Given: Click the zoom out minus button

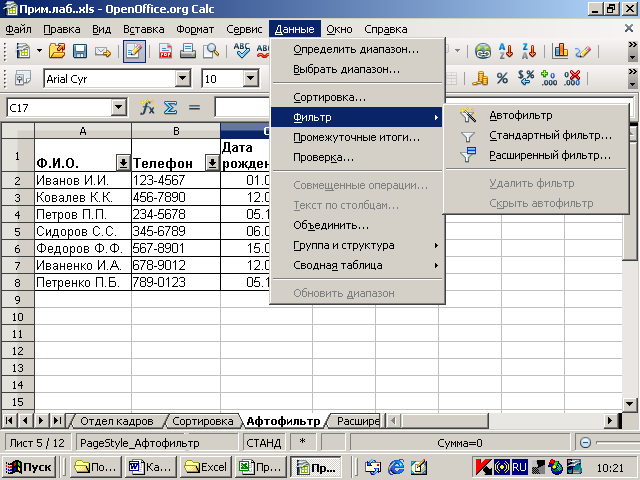Looking at the screenshot, I should 585,443.
